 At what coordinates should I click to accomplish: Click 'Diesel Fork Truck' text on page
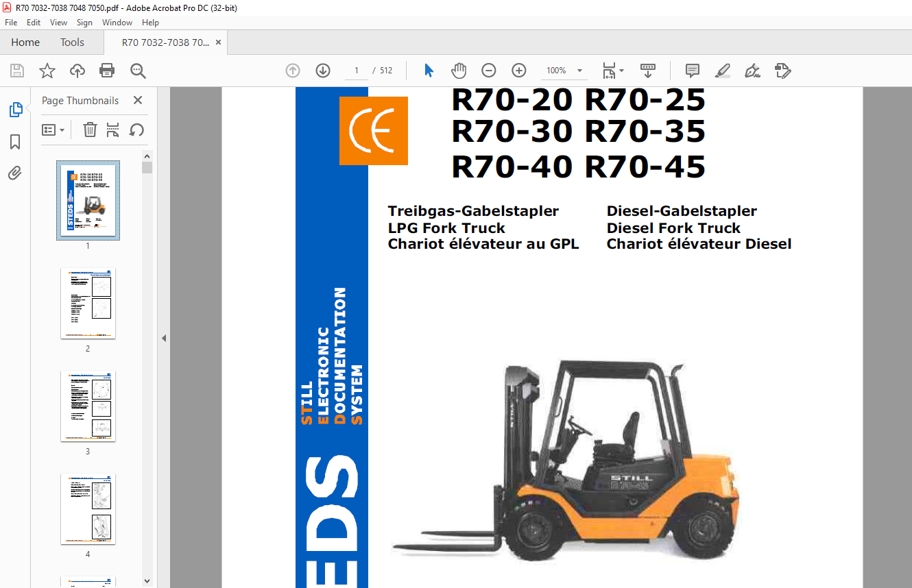tap(673, 228)
